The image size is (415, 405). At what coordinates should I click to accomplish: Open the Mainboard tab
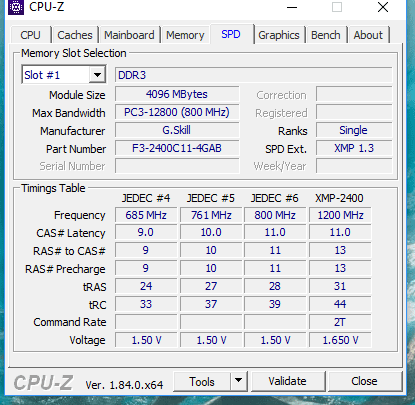tap(129, 35)
